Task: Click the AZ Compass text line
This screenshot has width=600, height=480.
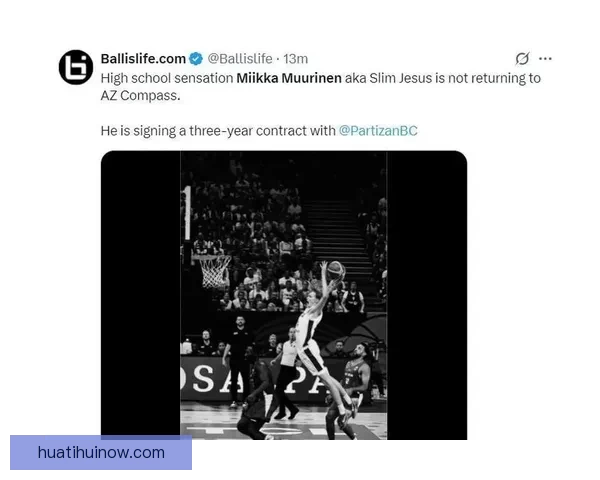Action: [x=140, y=95]
